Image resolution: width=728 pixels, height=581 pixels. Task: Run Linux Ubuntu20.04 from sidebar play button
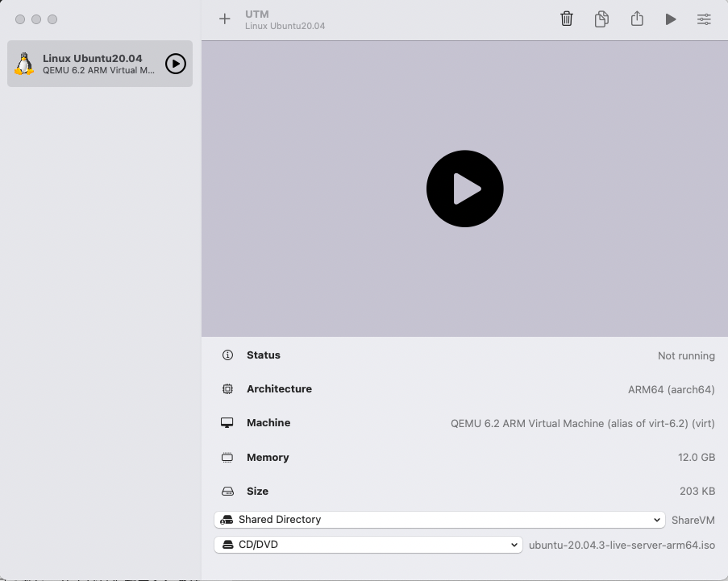click(176, 64)
